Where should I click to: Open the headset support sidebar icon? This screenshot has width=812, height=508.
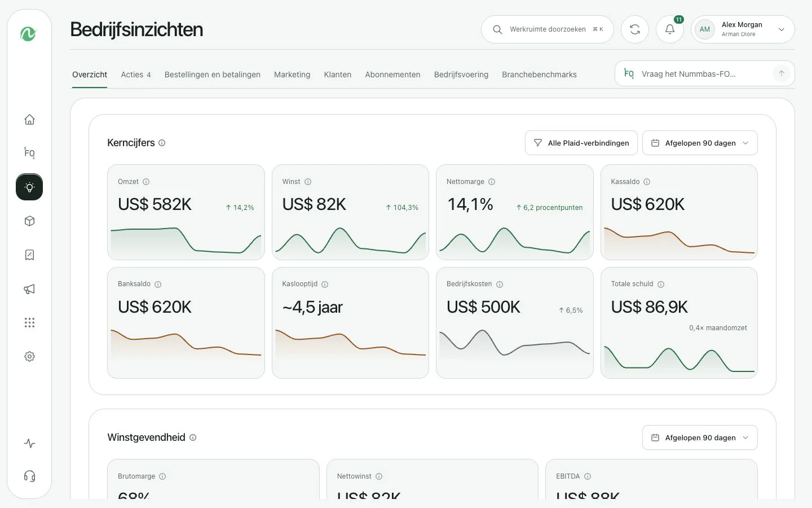pyautogui.click(x=29, y=476)
